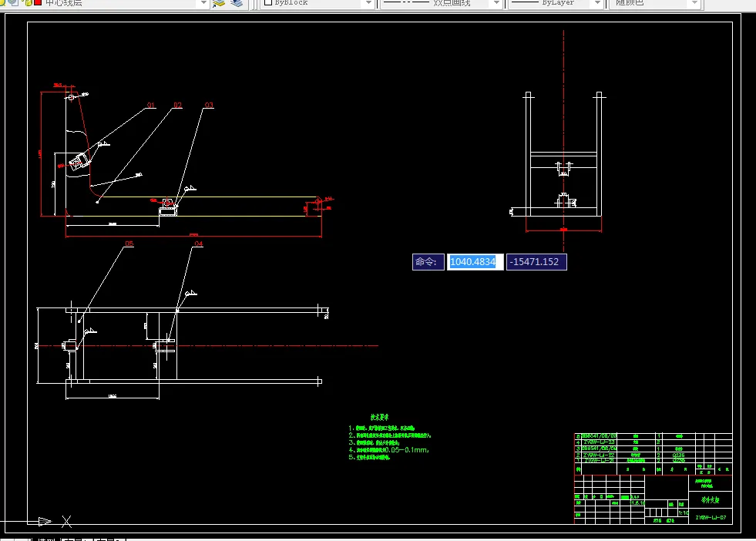The image size is (756, 541).
Task: Select the ZYGW-LJ-07 drawing number text
Action: tap(711, 517)
